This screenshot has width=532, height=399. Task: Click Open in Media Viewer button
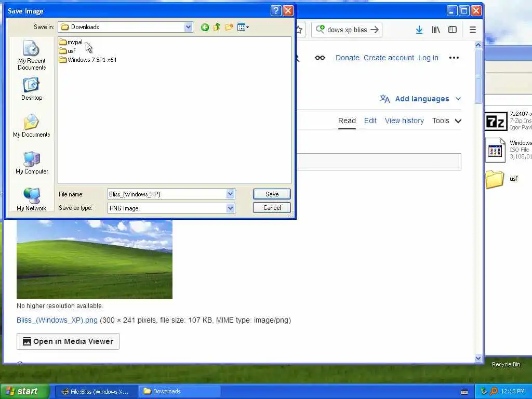tap(68, 341)
